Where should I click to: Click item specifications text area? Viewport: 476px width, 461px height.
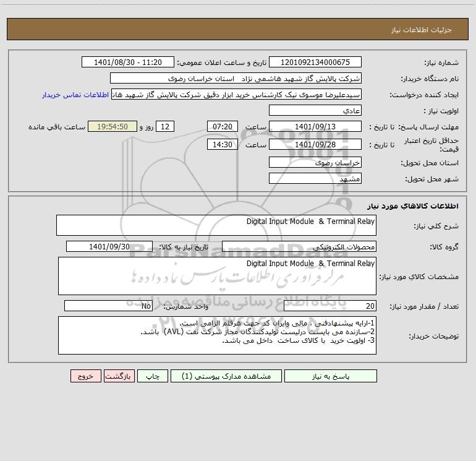[217, 276]
